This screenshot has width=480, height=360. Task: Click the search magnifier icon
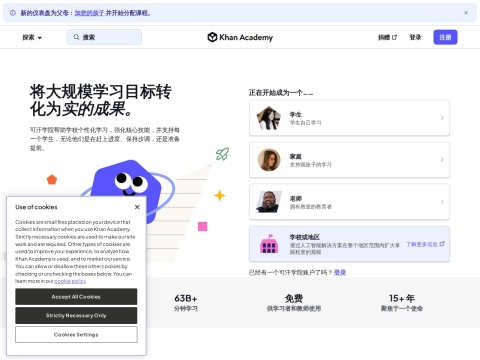(x=76, y=37)
